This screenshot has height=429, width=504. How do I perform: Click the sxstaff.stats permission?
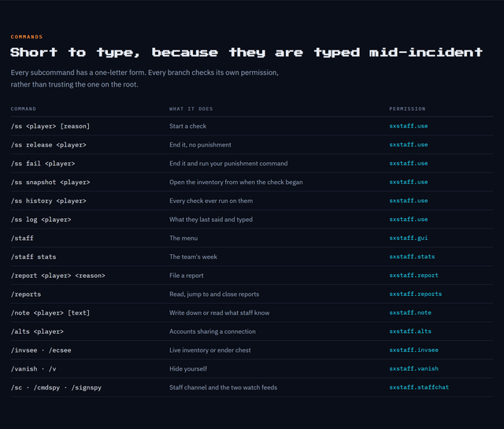point(412,257)
